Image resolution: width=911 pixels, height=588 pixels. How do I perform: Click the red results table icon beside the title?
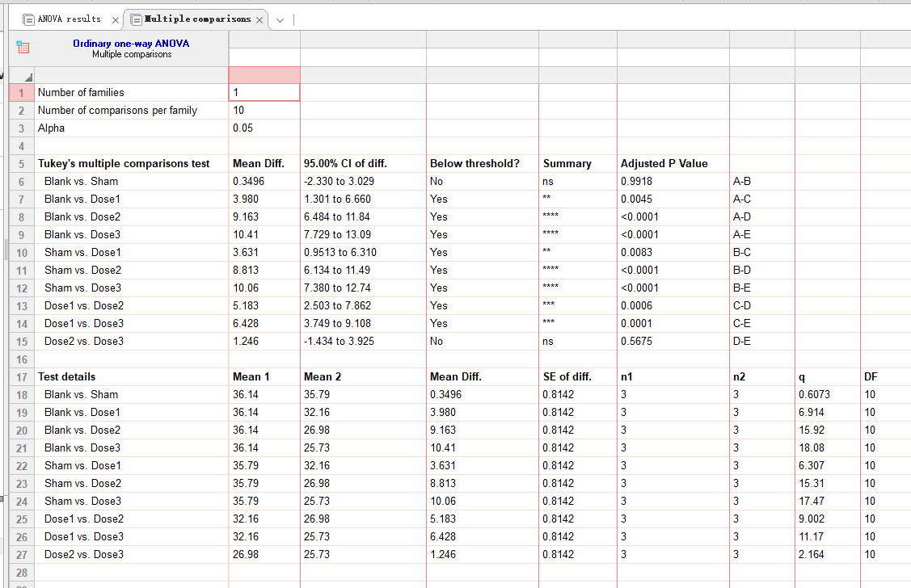coord(23,47)
